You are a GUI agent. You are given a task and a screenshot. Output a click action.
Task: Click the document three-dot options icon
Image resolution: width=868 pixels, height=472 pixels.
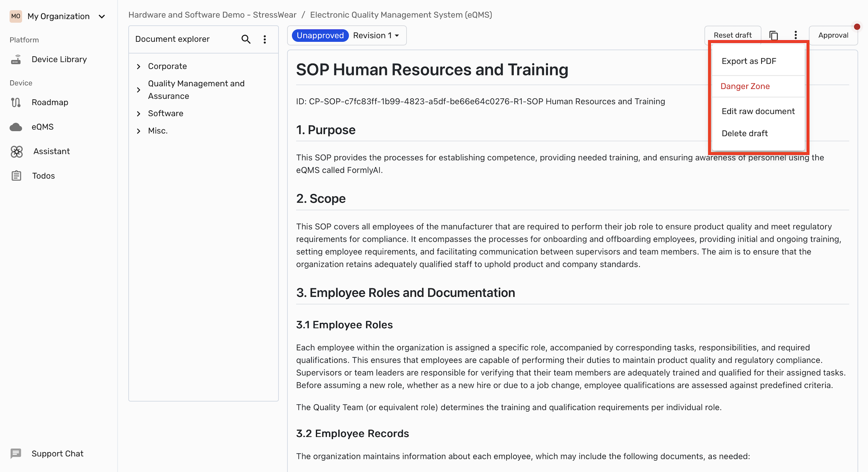(796, 35)
